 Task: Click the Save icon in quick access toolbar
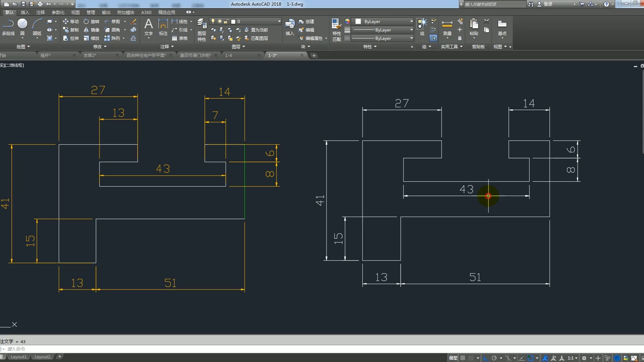(x=23, y=4)
